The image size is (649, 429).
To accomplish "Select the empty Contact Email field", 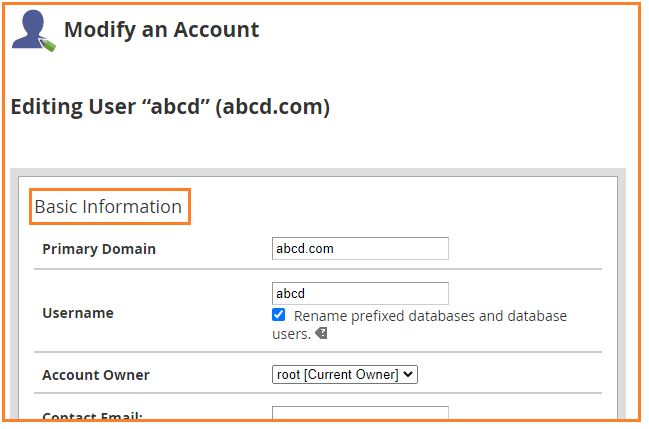I will coord(360,413).
